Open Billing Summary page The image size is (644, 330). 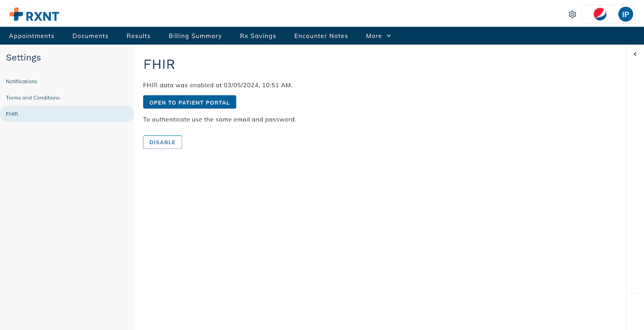[x=195, y=36]
